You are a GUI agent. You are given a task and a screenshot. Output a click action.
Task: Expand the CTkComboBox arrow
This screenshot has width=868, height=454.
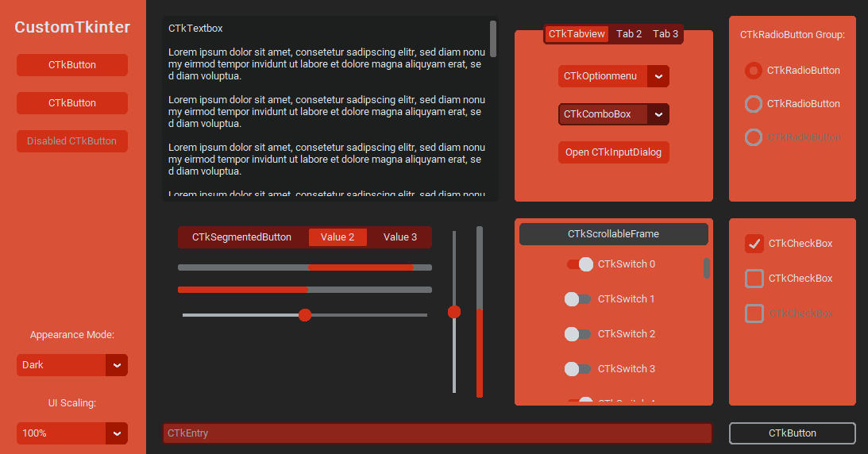click(x=658, y=114)
